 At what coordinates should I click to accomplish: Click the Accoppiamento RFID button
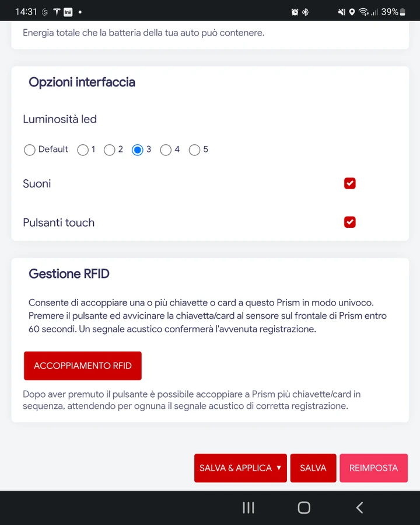[x=83, y=366]
